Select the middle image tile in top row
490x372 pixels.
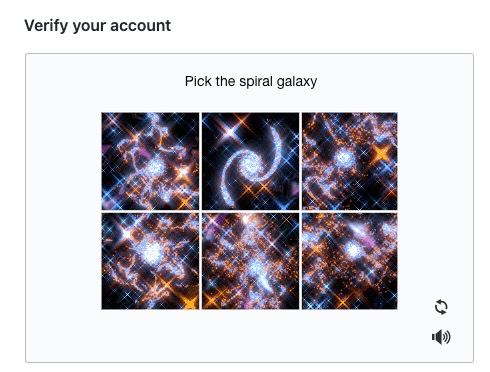coord(250,161)
